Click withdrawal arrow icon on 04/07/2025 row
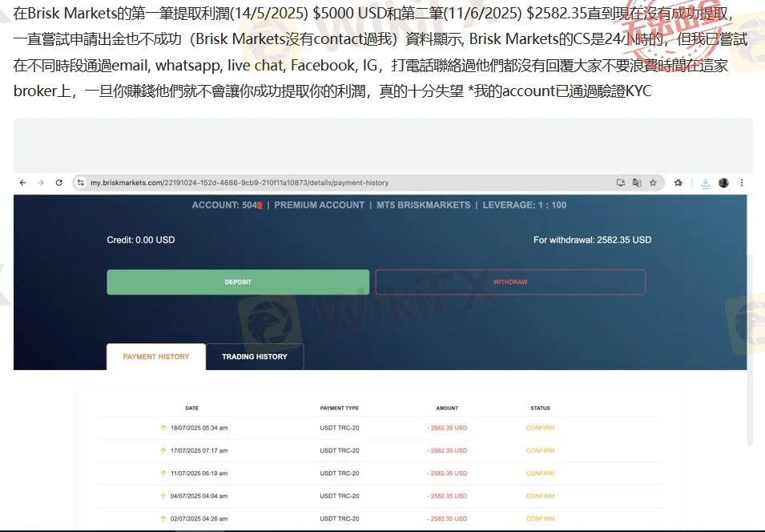Screen dimensions: 765x532 tap(163, 496)
